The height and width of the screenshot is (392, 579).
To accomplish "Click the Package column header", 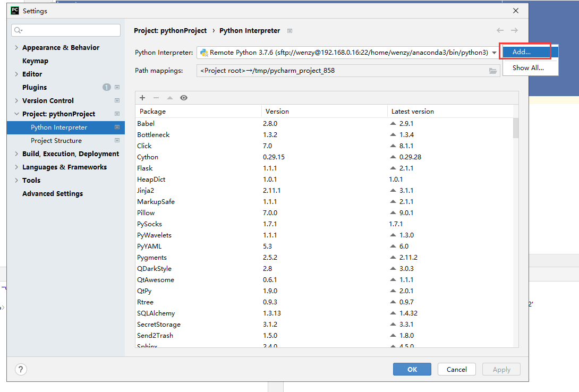I will pyautogui.click(x=198, y=112).
